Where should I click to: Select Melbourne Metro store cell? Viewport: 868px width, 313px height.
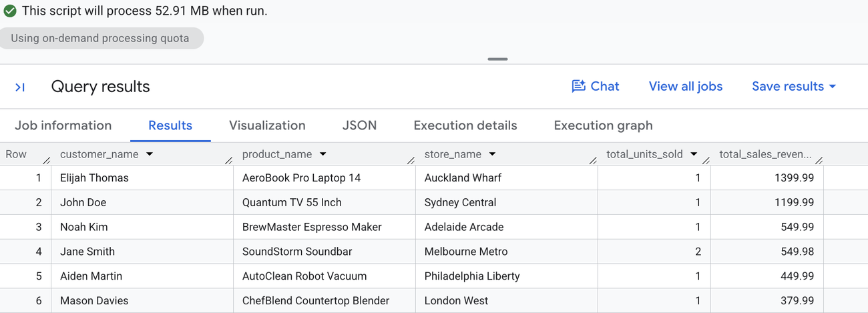[x=506, y=252]
